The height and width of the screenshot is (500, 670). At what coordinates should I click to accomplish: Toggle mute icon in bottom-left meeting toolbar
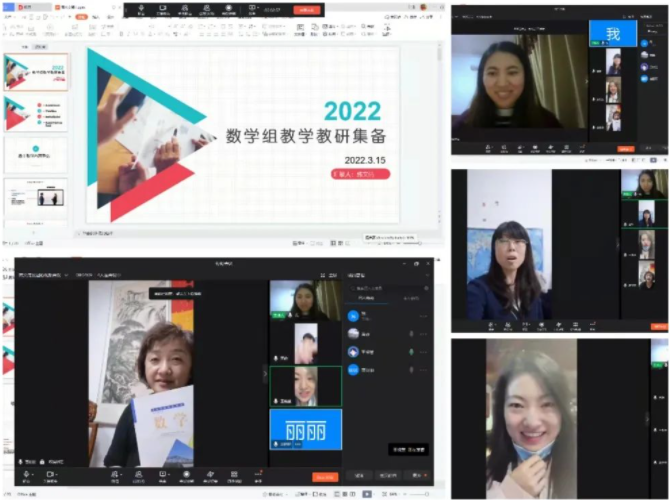point(26,475)
